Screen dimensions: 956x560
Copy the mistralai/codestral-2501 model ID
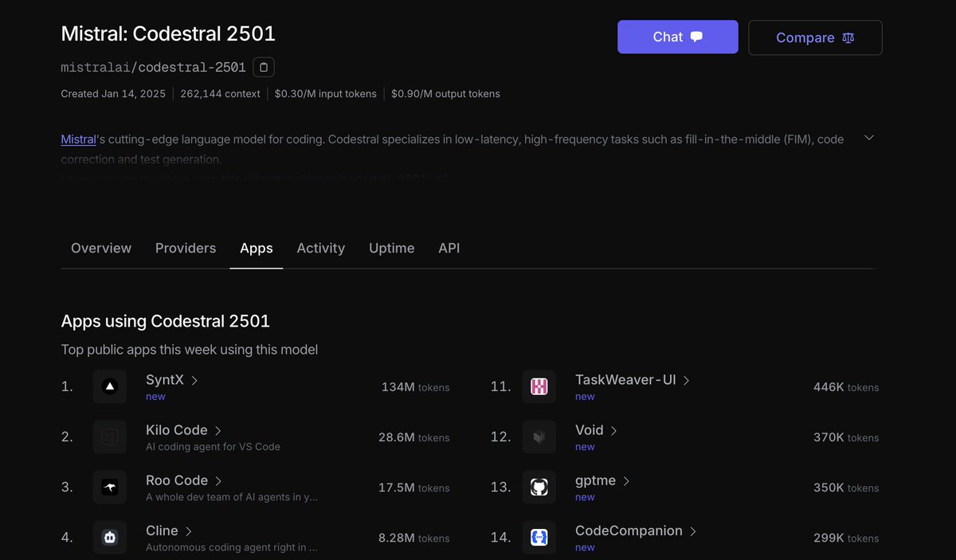(264, 67)
